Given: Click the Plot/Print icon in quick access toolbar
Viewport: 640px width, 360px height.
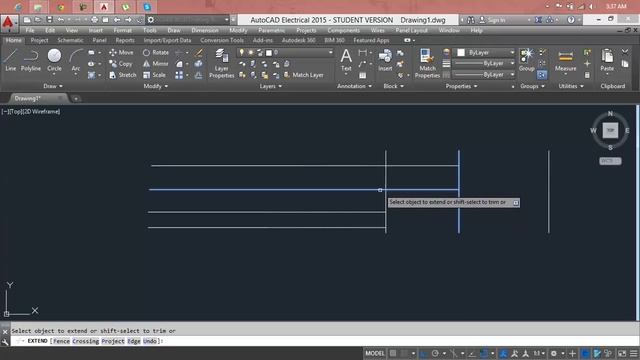Looking at the screenshot, I should tap(94, 20).
